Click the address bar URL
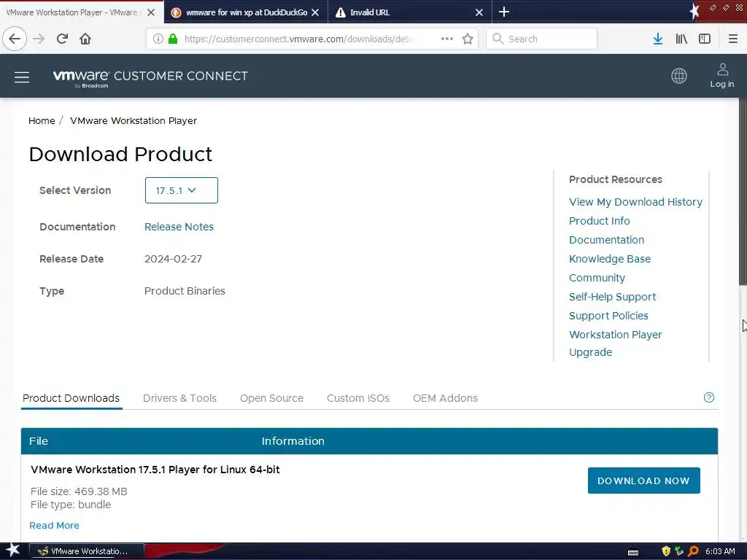Screen dimensions: 747x560 pyautogui.click(x=298, y=39)
